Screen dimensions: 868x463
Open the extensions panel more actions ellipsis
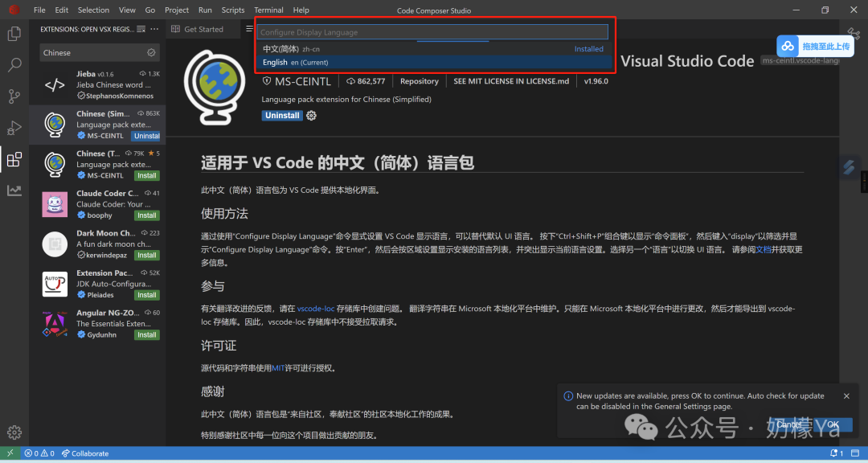click(154, 29)
